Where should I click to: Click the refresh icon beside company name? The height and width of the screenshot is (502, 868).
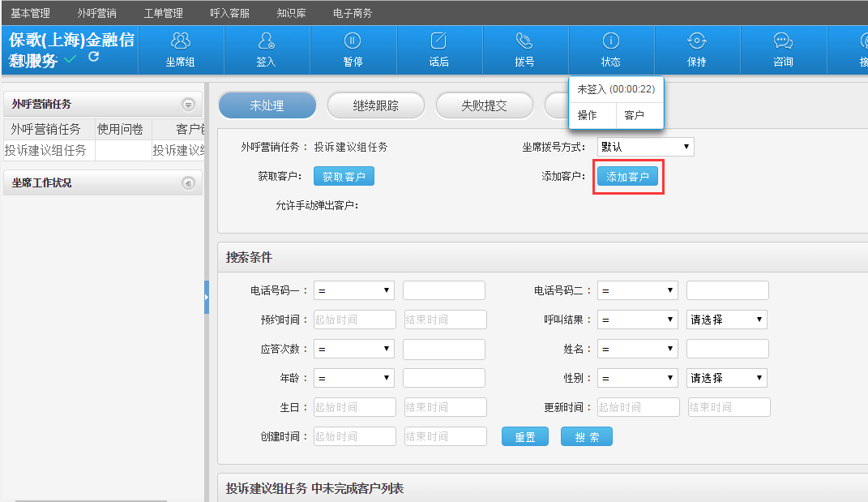(x=94, y=57)
